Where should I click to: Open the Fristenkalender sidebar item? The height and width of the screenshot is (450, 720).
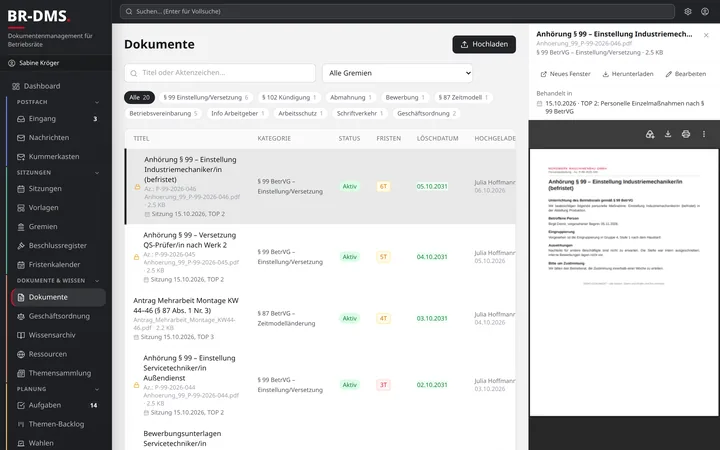click(x=56, y=264)
